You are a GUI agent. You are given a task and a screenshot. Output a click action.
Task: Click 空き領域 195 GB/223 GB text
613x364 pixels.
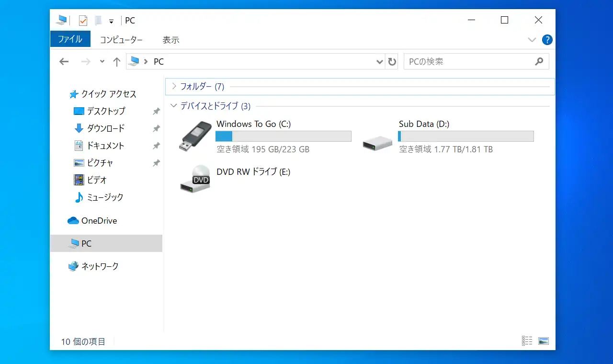point(263,149)
